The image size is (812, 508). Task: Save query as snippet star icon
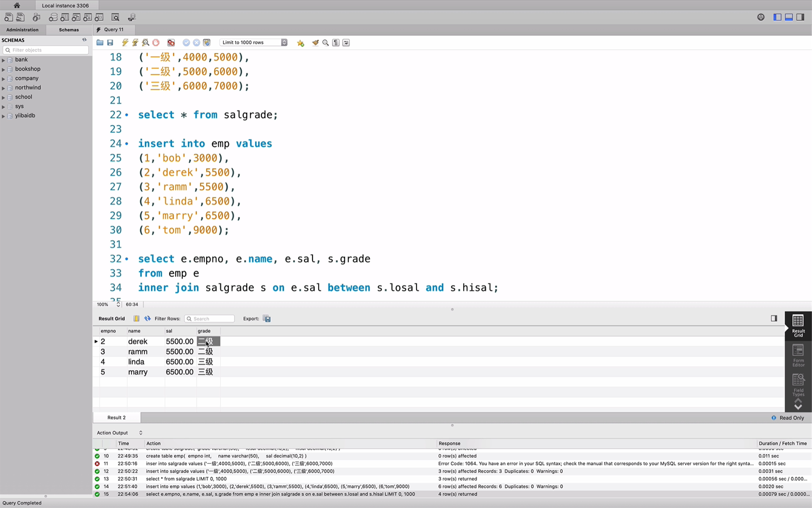click(x=300, y=43)
